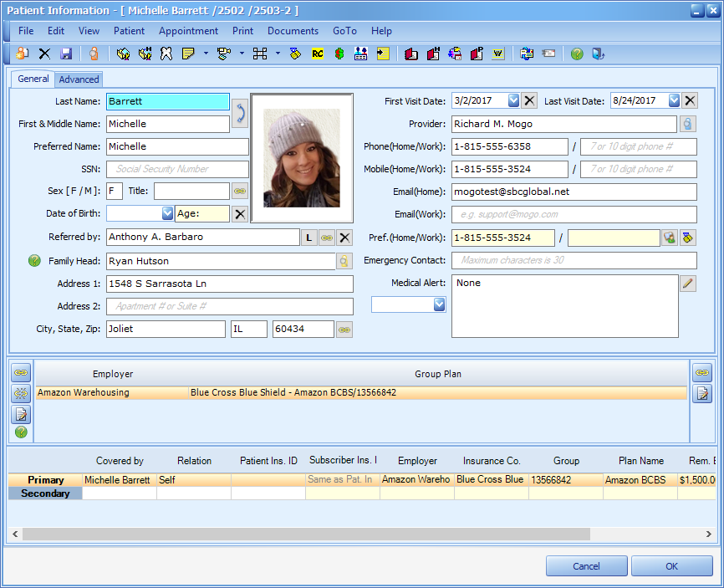This screenshot has width=724, height=588.
Task: Expand the network diagram toolbar dropdown arrow
Action: click(278, 54)
